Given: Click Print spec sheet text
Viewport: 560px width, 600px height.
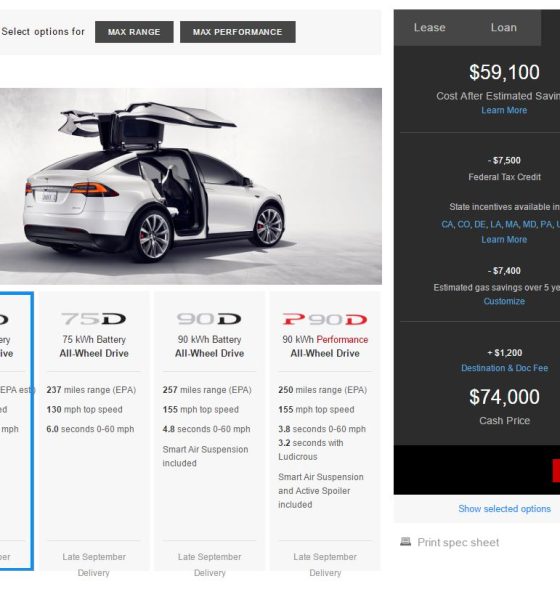Looking at the screenshot, I should tap(458, 542).
